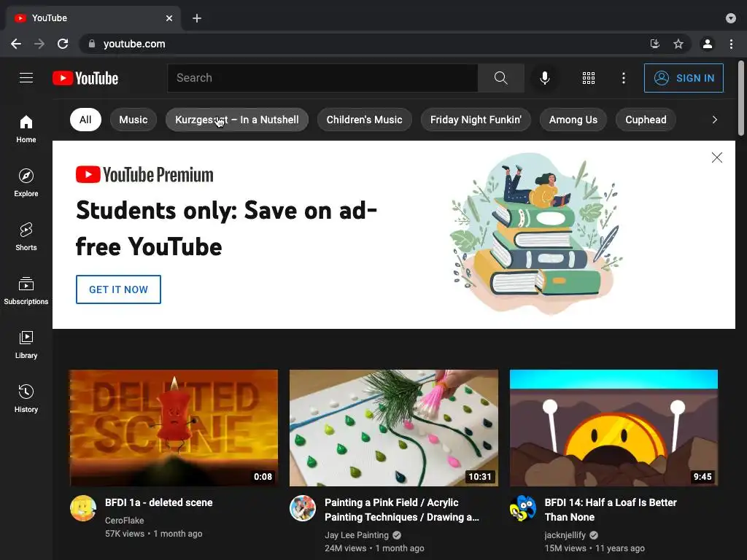Click the page vertical scrollbar
The image size is (747, 560).
coord(741,98)
